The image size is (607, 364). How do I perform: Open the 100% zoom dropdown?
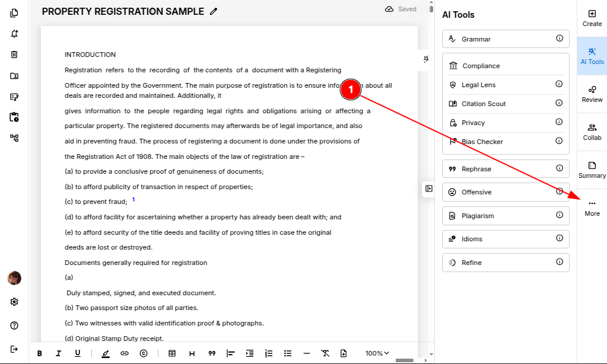pos(377,353)
